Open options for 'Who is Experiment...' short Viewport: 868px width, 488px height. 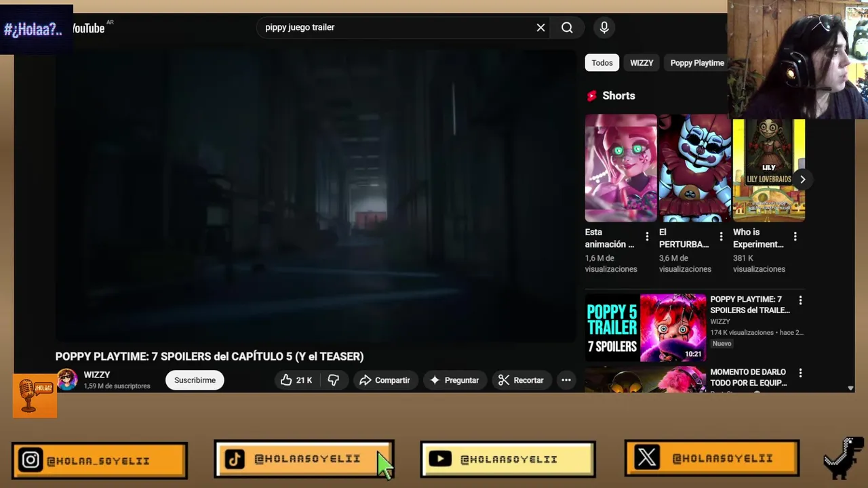click(x=795, y=237)
